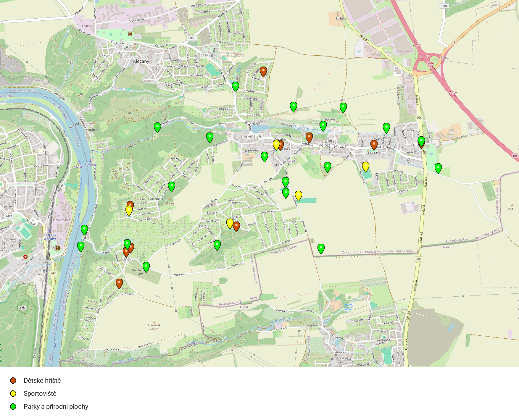Click green marker near Za Stodolou street
This screenshot has height=420, width=519.
click(x=265, y=156)
